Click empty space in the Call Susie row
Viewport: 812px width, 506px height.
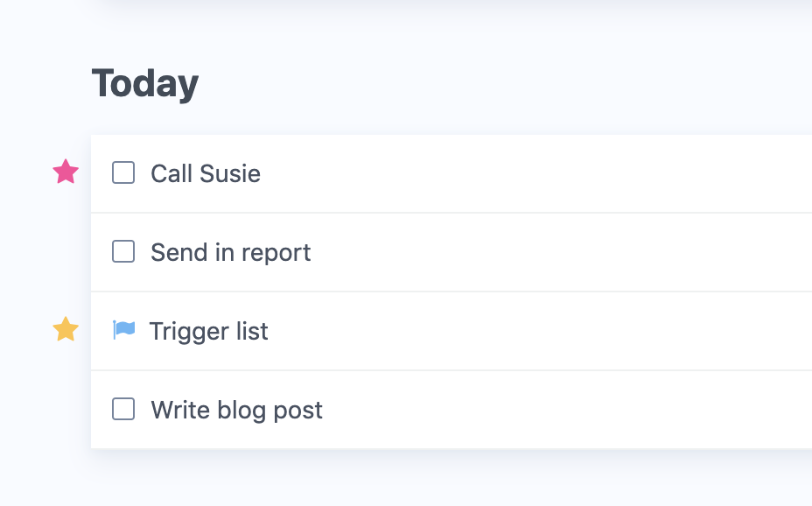tap(536, 173)
